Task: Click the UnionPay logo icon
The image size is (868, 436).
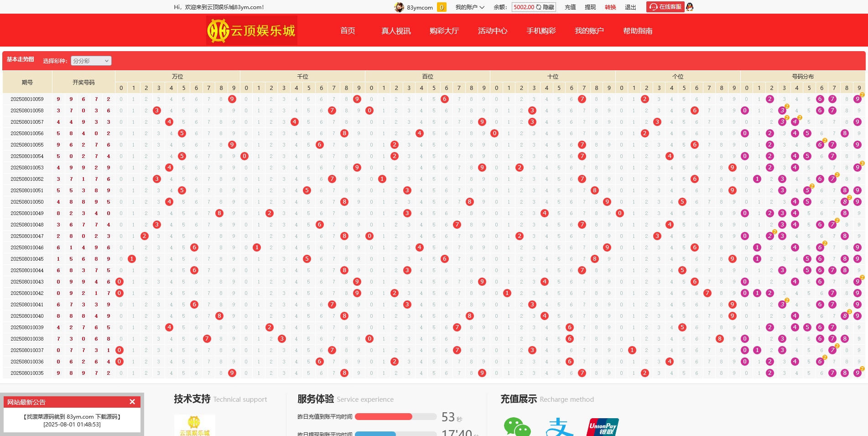Action: [x=602, y=427]
